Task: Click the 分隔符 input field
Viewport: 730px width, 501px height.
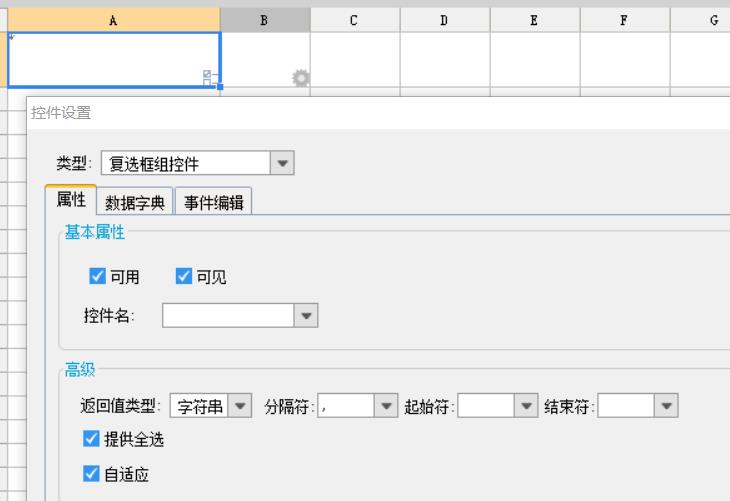Action: pyautogui.click(x=346, y=406)
